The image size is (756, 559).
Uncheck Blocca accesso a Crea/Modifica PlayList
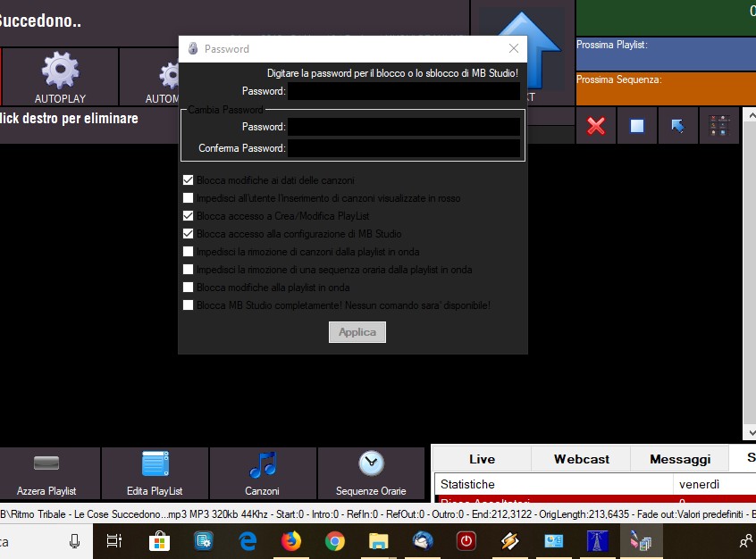(x=189, y=216)
